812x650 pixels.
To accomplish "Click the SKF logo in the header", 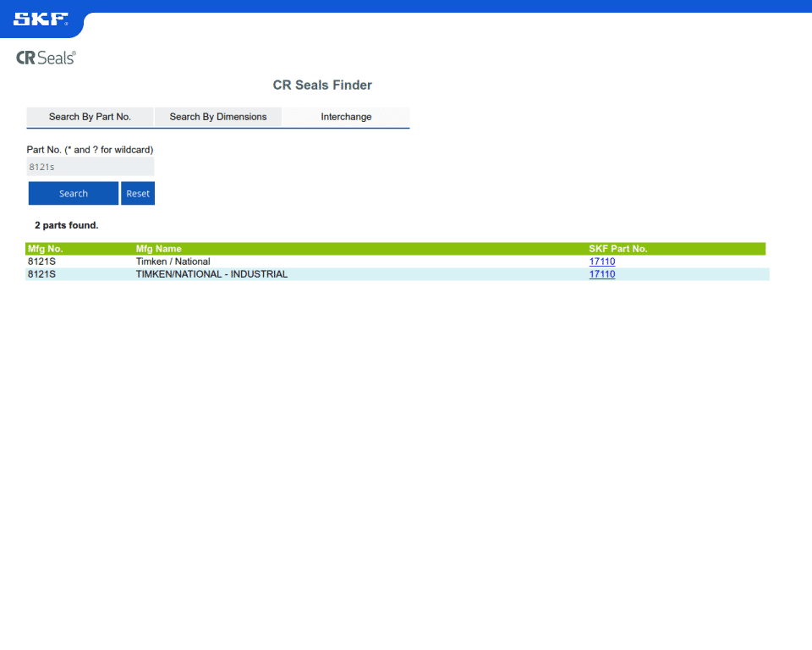I will (x=40, y=19).
